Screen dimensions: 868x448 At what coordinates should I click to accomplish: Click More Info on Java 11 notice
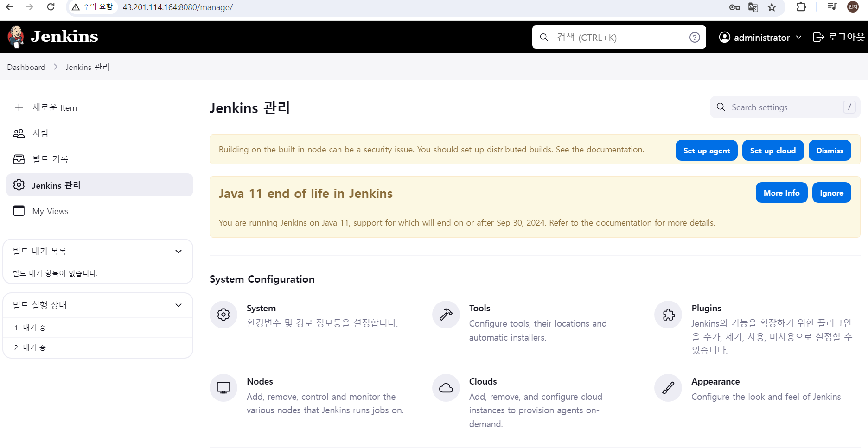(782, 193)
